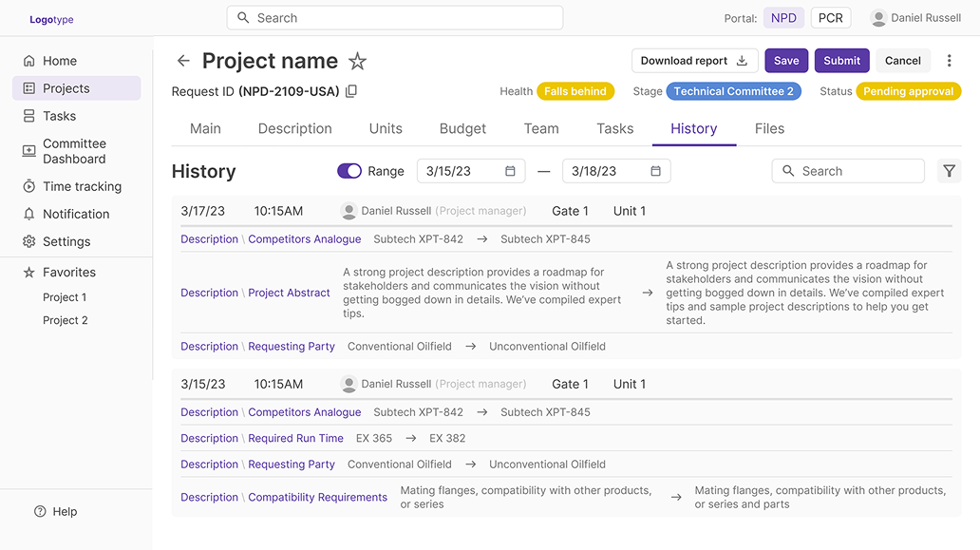Viewport: 980px width, 550px height.
Task: Open the Daniel Russell user menu
Action: click(915, 18)
